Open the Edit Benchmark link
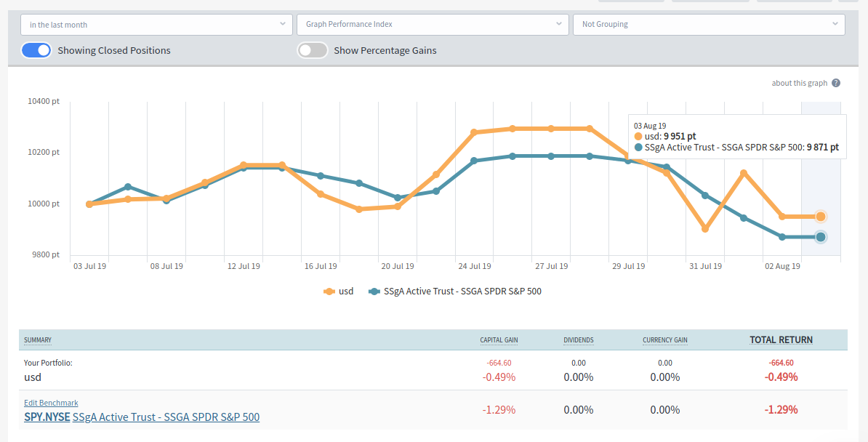 pyautogui.click(x=51, y=403)
